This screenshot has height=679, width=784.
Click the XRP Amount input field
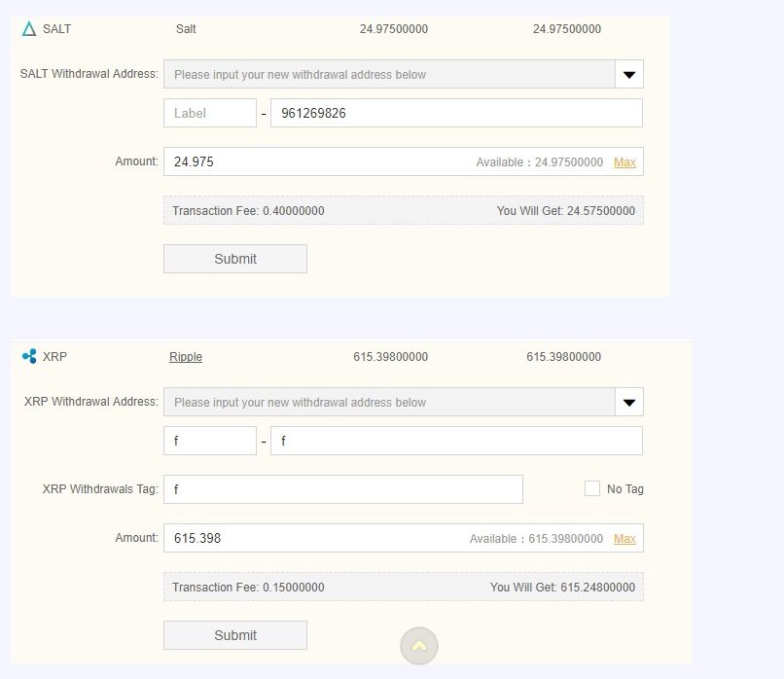(x=404, y=538)
